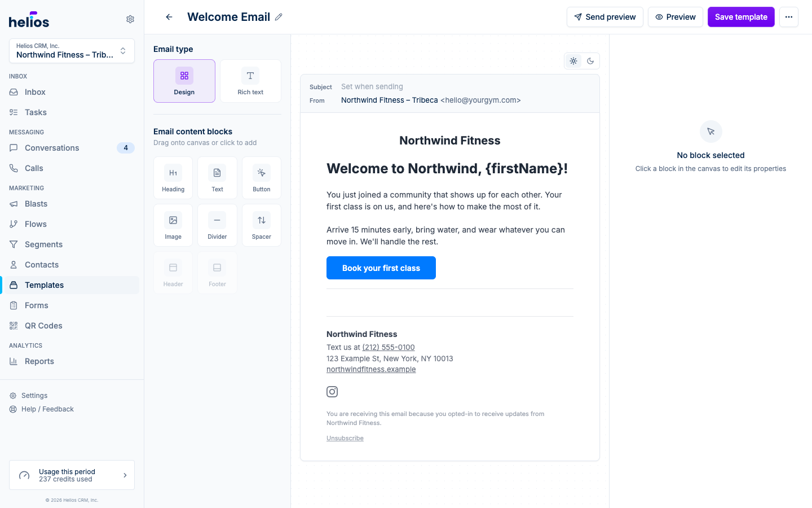The width and height of the screenshot is (812, 508).
Task: Click Save template
Action: (741, 17)
